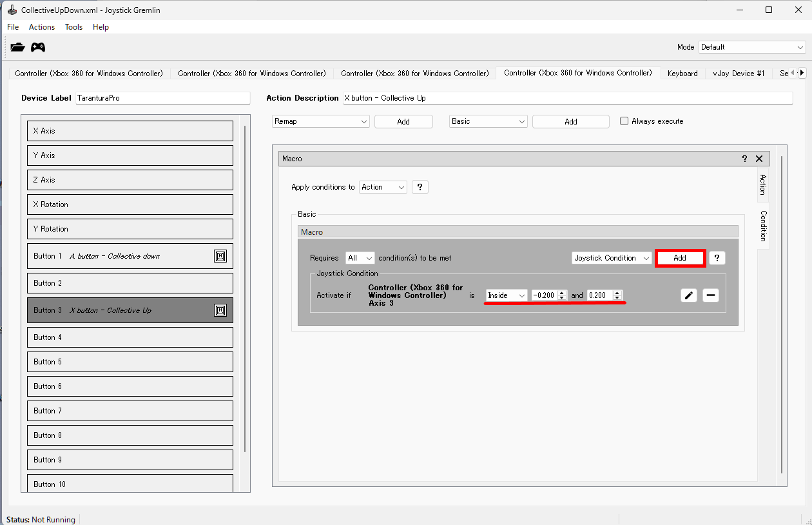Screen dimensions: 812x525
Task: Open the Tools menu
Action: [73, 27]
